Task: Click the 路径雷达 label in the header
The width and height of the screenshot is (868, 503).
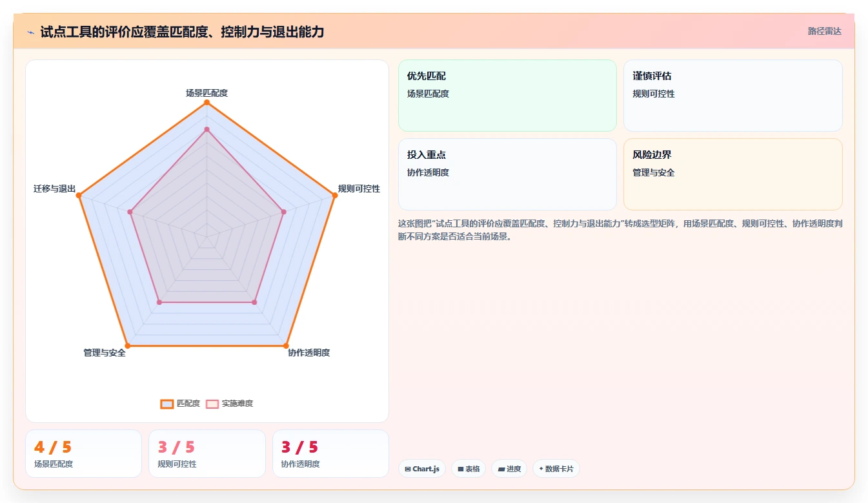Action: tap(825, 31)
